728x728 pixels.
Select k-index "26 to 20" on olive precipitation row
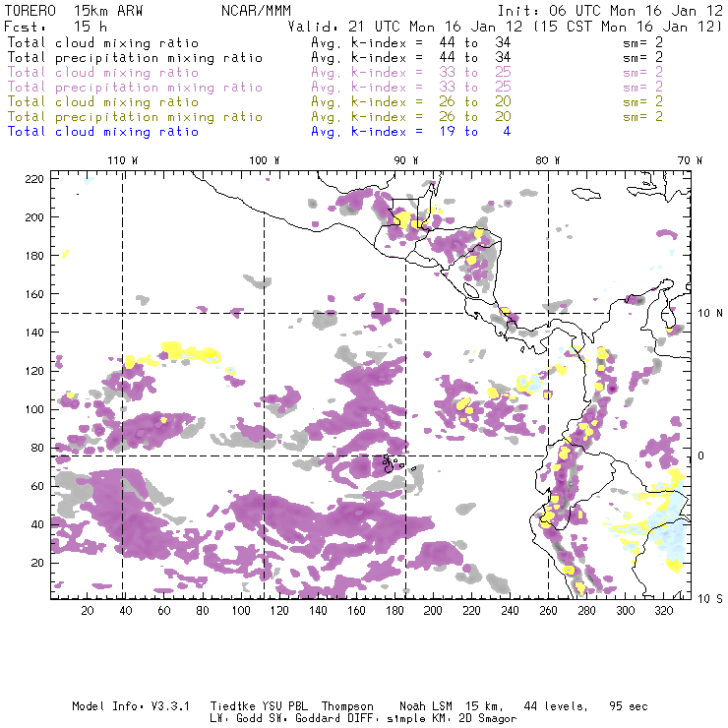(475, 116)
